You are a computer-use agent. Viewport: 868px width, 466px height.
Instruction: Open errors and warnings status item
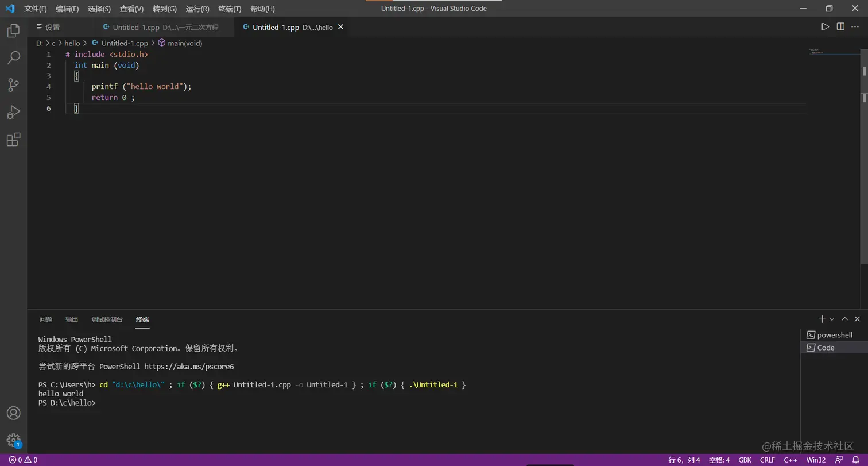(23, 460)
